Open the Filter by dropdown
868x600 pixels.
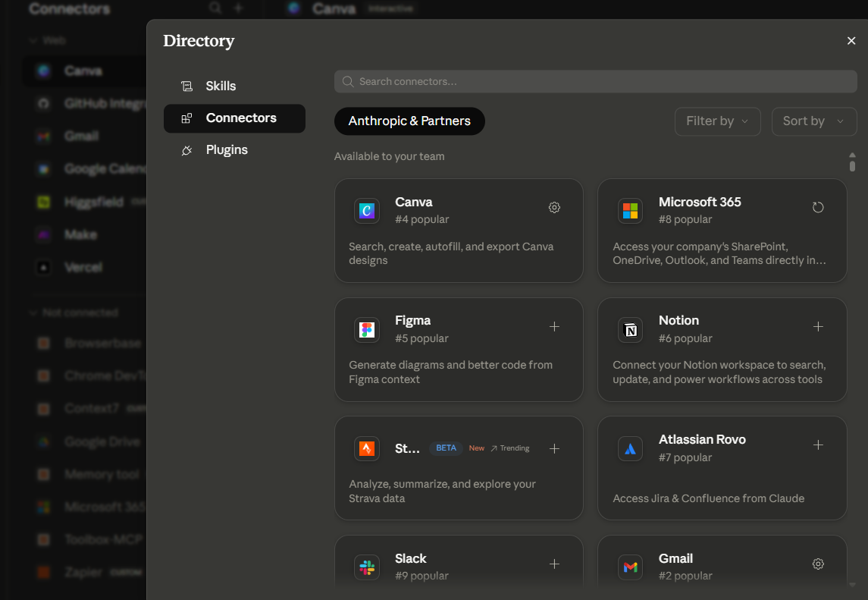click(x=717, y=121)
